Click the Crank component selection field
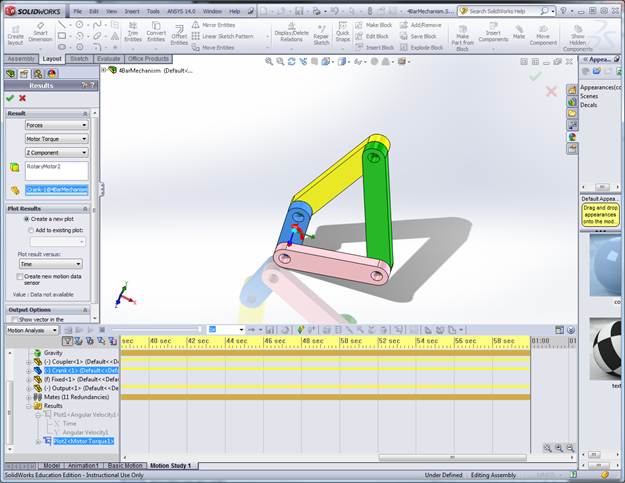625x483 pixels. (x=57, y=190)
